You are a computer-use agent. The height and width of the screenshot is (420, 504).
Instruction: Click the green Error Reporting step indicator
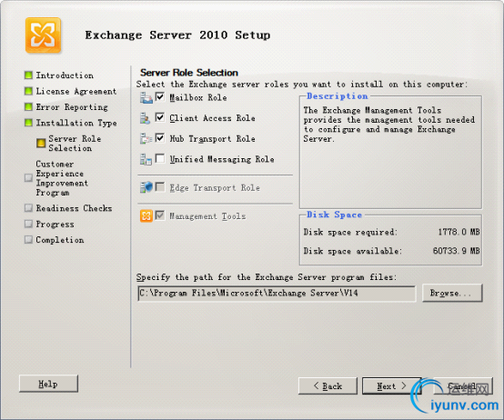(28, 106)
